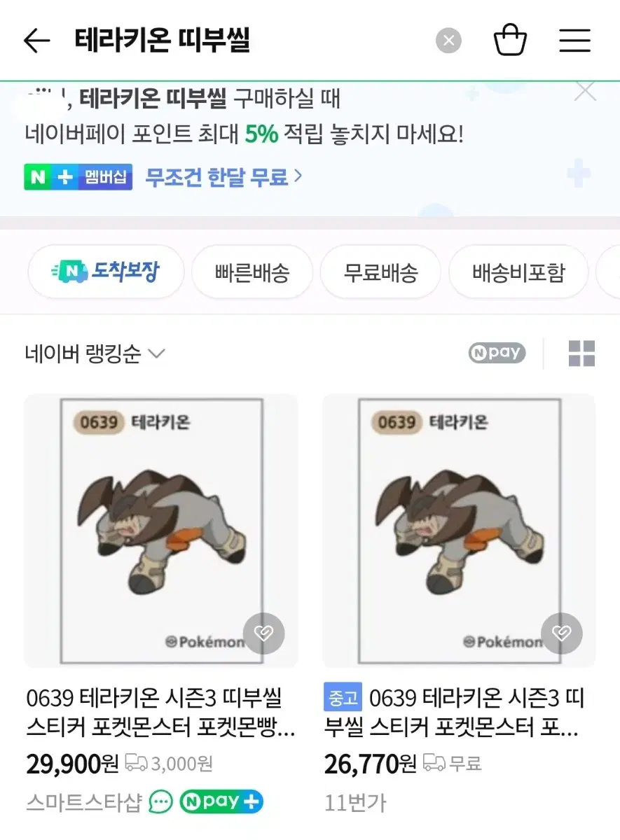This screenshot has height=840, width=620.
Task: Open the hamburger menu
Action: coord(575,41)
